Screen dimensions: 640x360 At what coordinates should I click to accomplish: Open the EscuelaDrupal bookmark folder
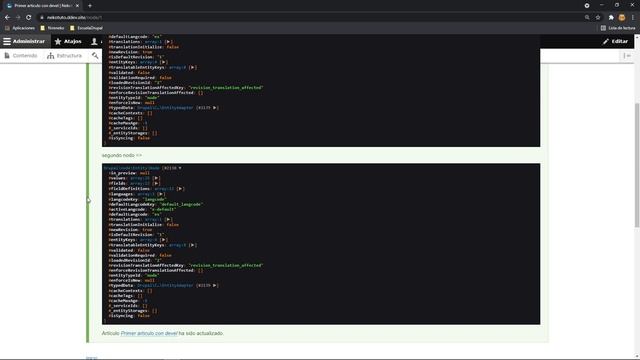point(87,28)
